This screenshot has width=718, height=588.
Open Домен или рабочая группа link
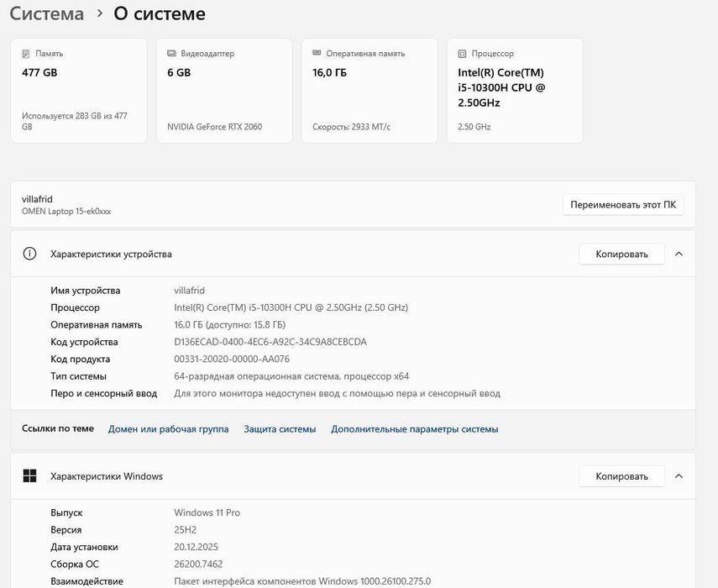[169, 429]
